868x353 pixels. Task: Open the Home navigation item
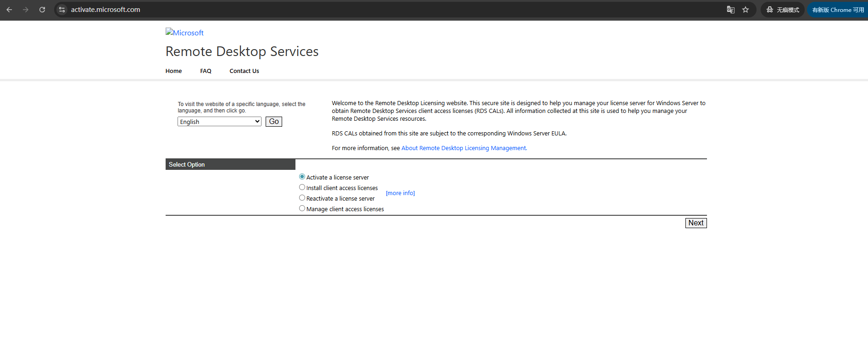pos(173,71)
